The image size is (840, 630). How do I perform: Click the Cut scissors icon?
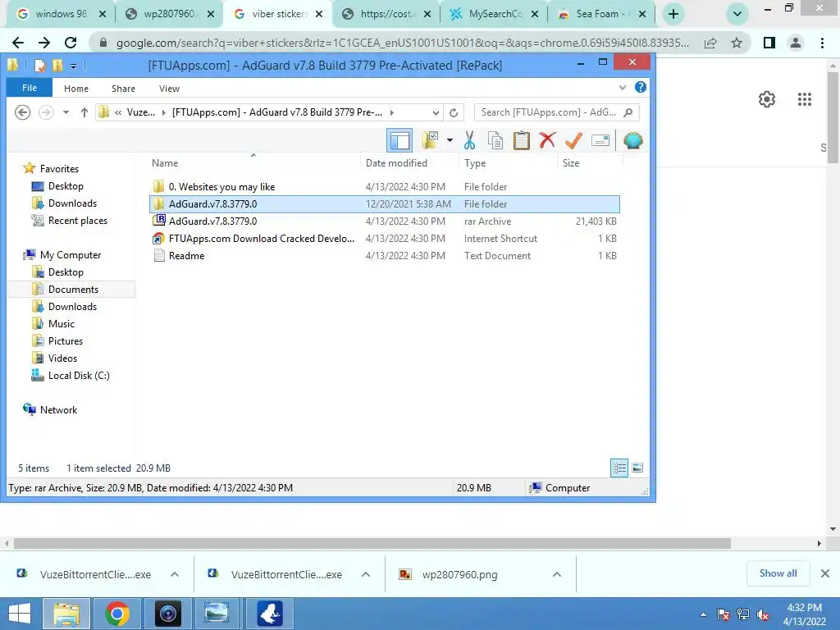[469, 140]
